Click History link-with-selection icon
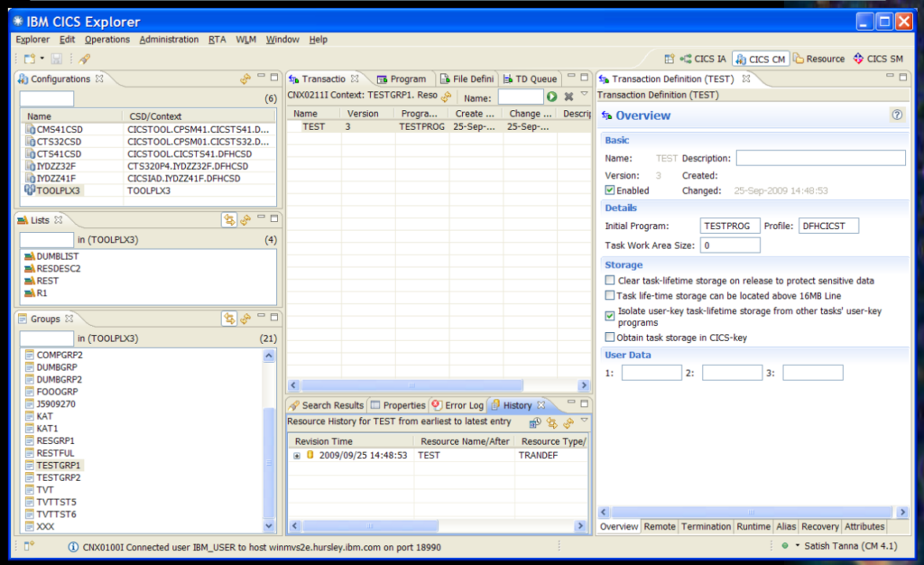924x565 pixels. [551, 422]
